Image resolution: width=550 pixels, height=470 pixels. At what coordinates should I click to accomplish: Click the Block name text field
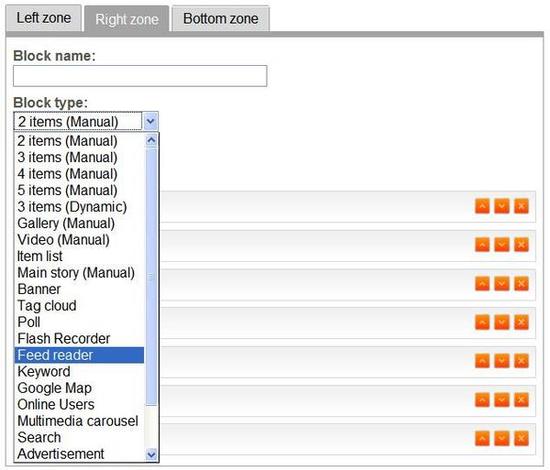tap(140, 76)
